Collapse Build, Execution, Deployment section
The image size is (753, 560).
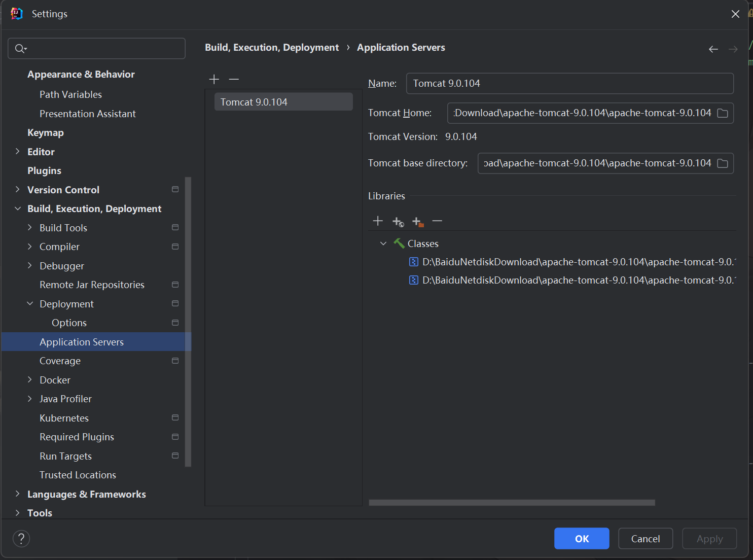pos(18,208)
